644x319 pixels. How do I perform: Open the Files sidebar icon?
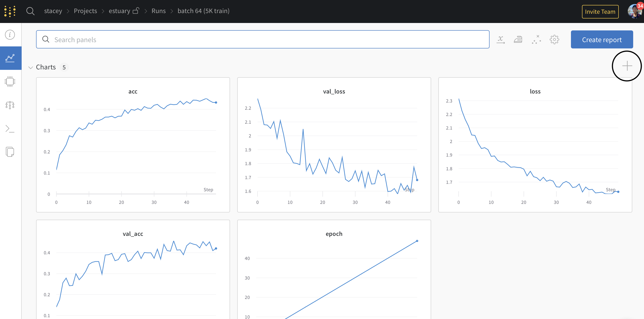(10, 152)
